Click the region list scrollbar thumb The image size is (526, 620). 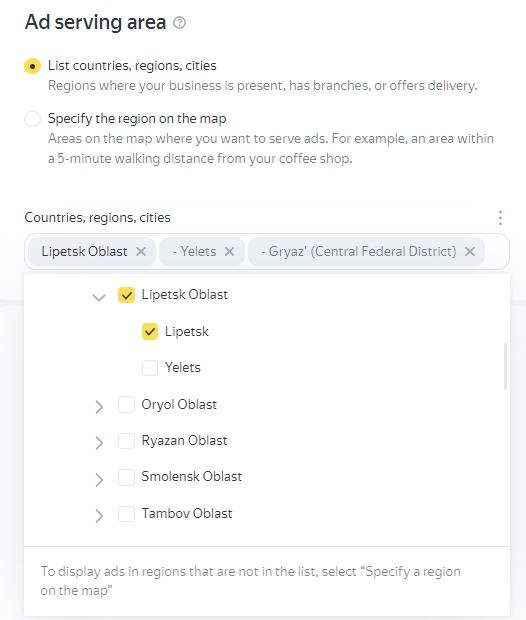tap(505, 367)
